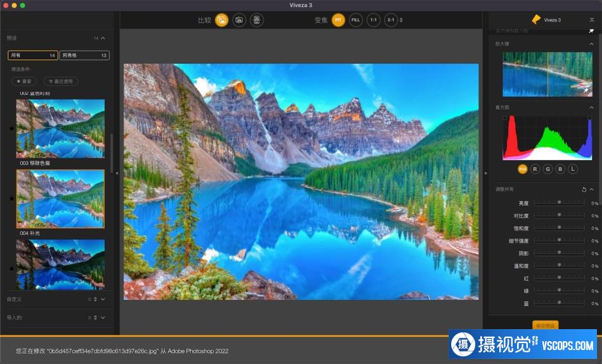Show the red channel histogram (R)
Image resolution: width=602 pixels, height=364 pixels.
[535, 169]
